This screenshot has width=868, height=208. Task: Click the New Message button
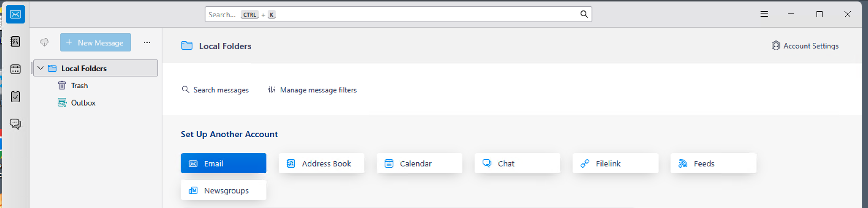[96, 43]
